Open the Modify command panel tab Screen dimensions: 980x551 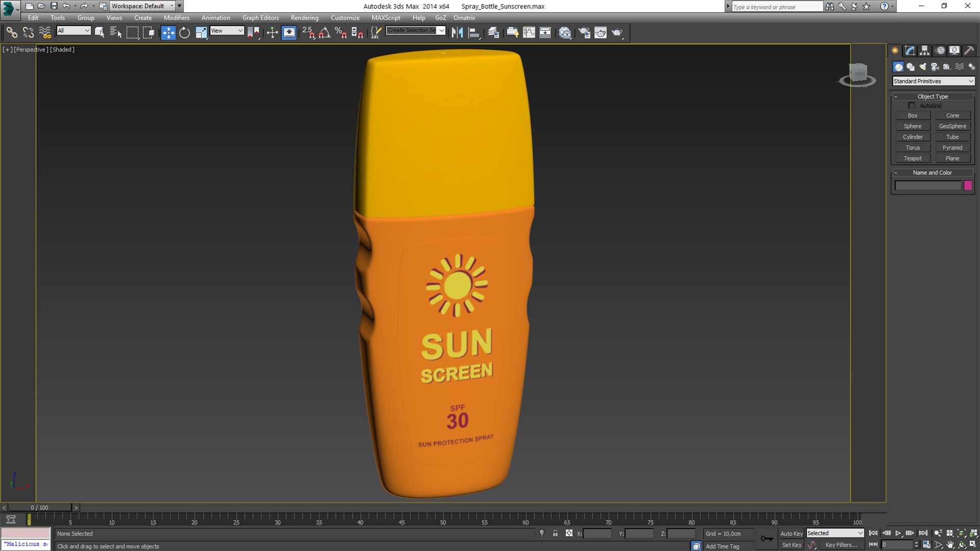click(x=910, y=51)
